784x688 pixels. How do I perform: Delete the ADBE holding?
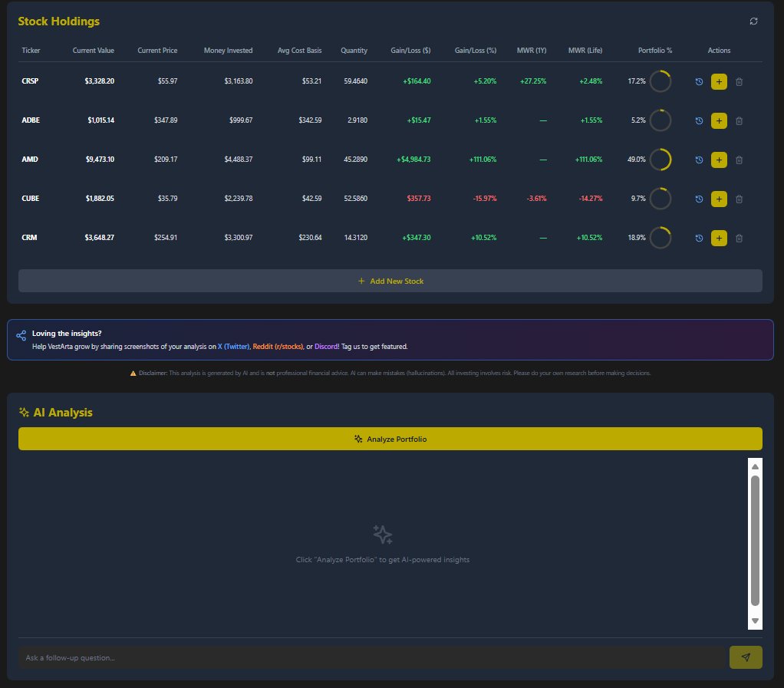pyautogui.click(x=739, y=120)
